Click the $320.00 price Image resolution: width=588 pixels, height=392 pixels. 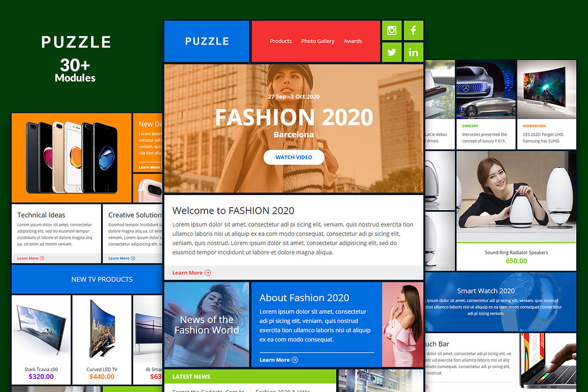(x=41, y=377)
